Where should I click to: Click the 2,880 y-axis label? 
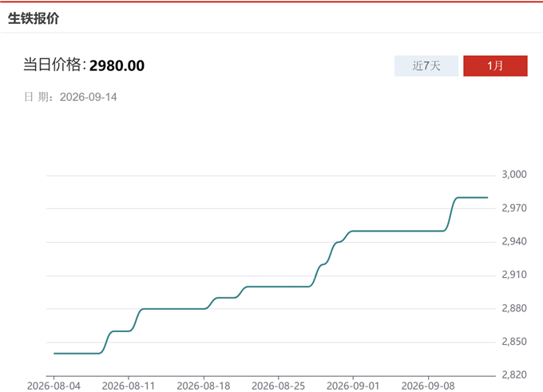[514, 308]
